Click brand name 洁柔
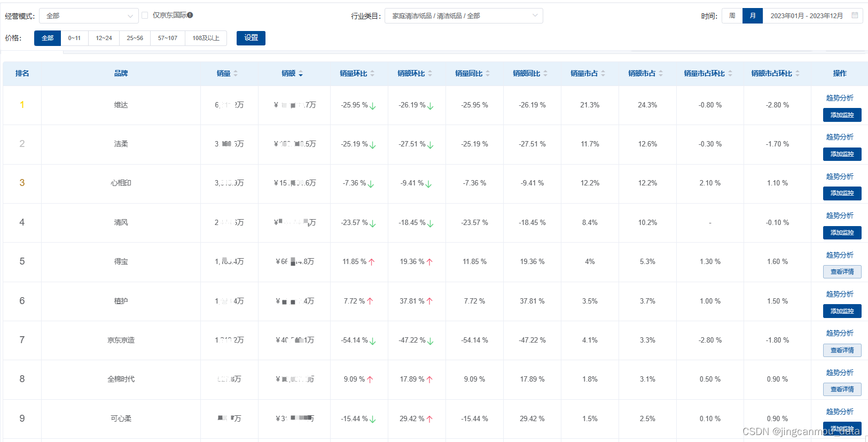The height and width of the screenshot is (442, 868). tap(121, 144)
